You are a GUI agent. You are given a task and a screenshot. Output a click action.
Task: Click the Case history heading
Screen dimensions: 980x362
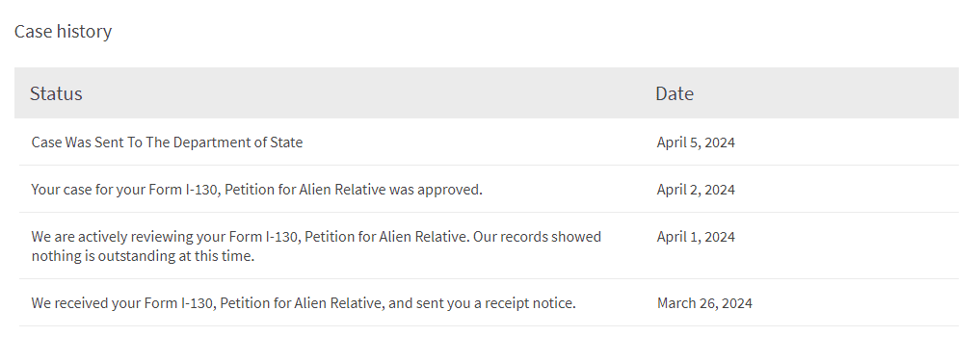click(x=64, y=31)
